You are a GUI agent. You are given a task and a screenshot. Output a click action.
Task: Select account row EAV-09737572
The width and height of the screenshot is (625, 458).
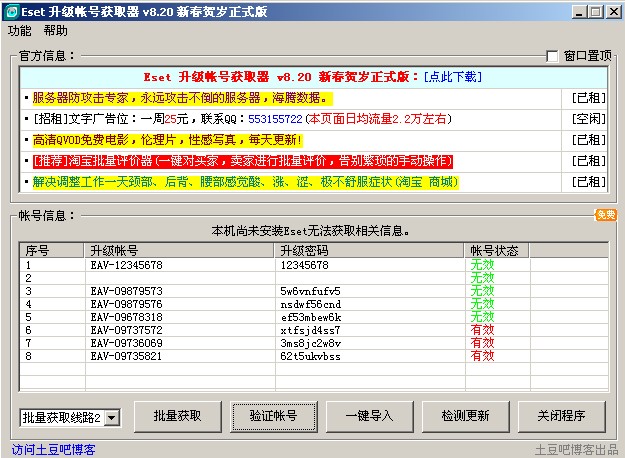pyautogui.click(x=125, y=329)
